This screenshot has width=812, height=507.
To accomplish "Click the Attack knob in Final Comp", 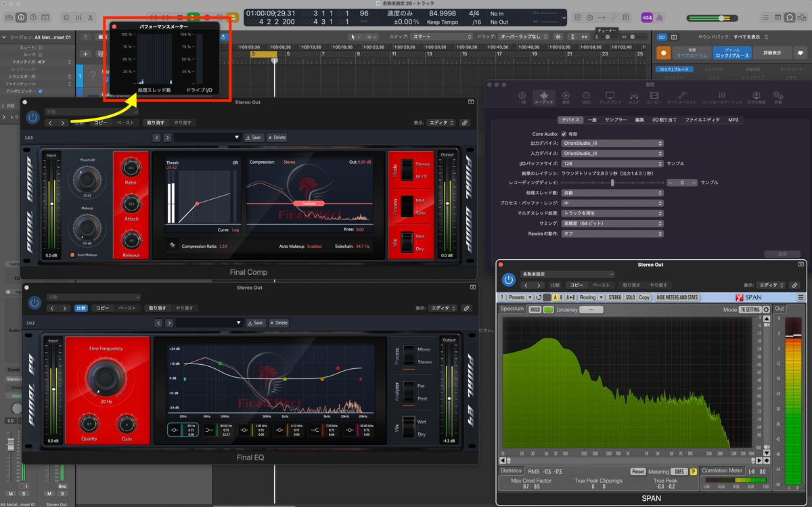I will click(x=131, y=203).
